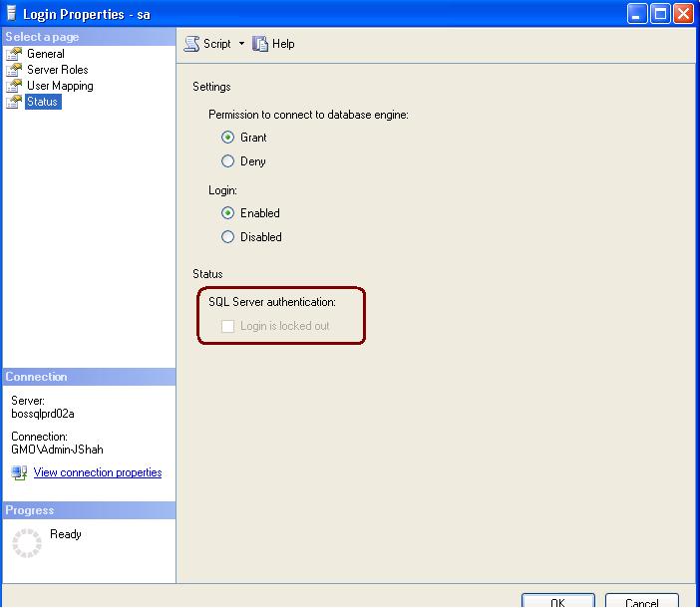Set login to Disabled
The width and height of the screenshot is (700, 608).
pos(228,237)
